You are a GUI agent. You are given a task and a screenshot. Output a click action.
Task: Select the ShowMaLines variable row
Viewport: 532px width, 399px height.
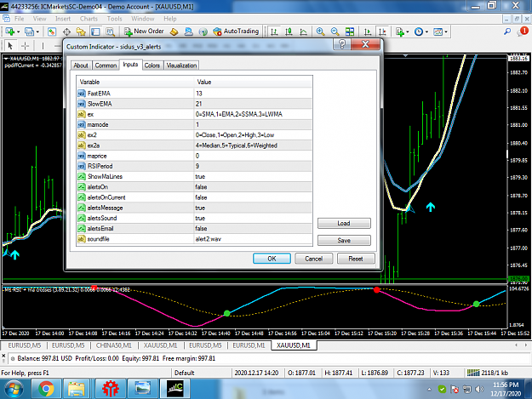(194, 177)
